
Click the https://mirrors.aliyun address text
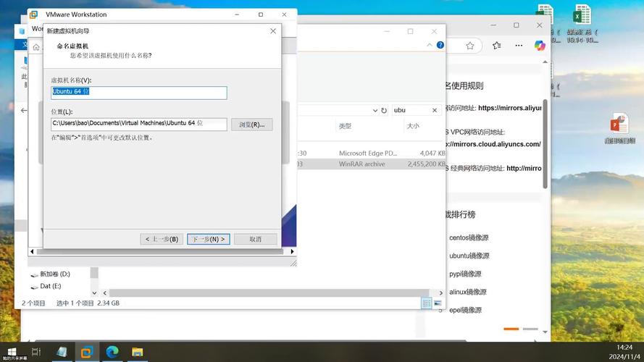510,108
